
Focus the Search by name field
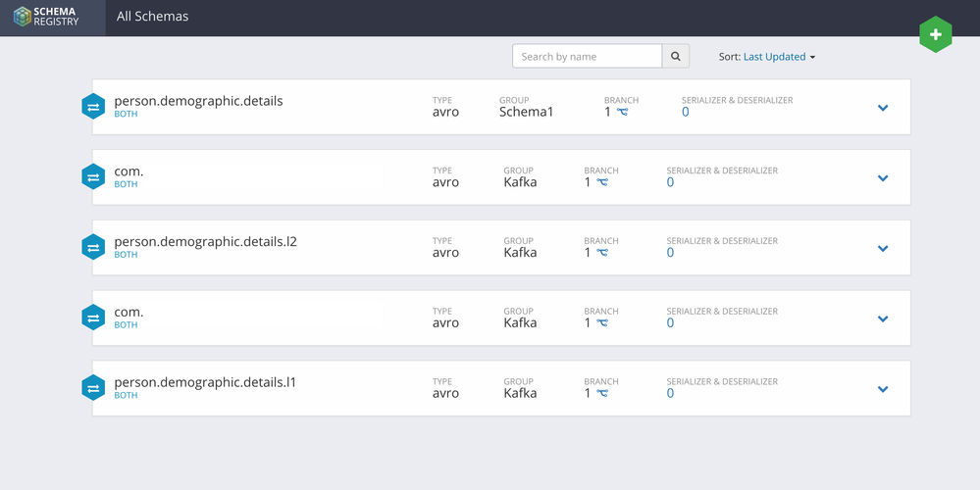click(587, 57)
